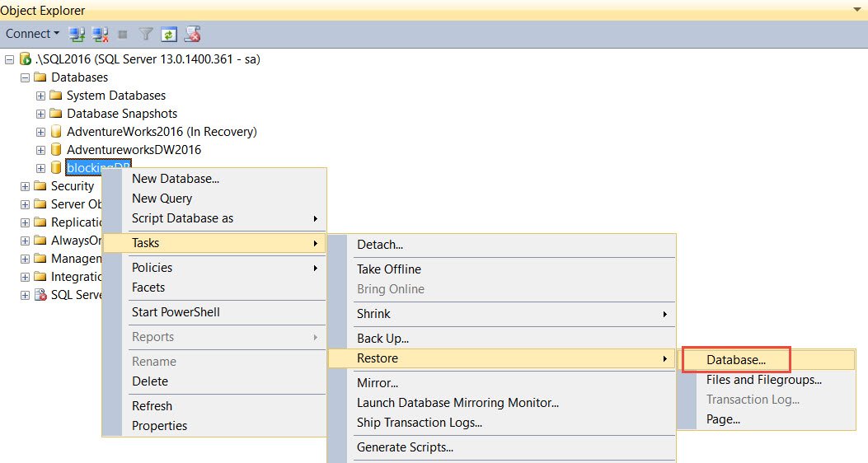Screen dimensions: 868x463
Task: Collapse the Databases folder node
Action: [x=25, y=77]
